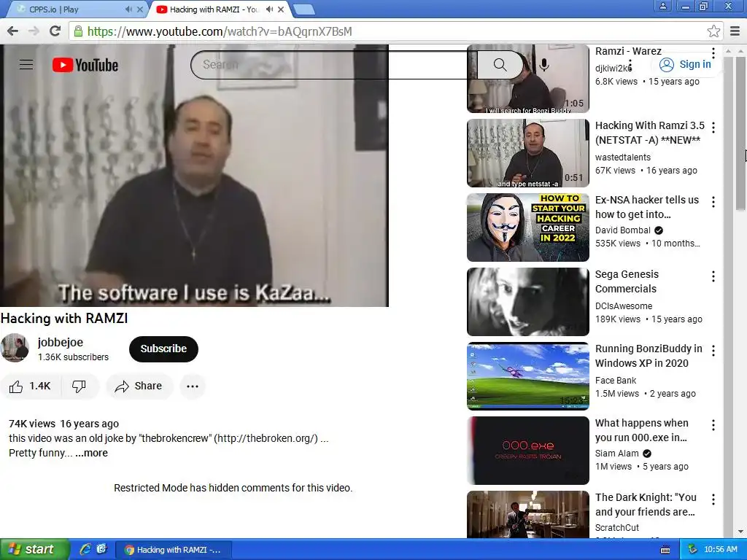
Task: Click wastedtalents channel name
Action: [x=623, y=157]
